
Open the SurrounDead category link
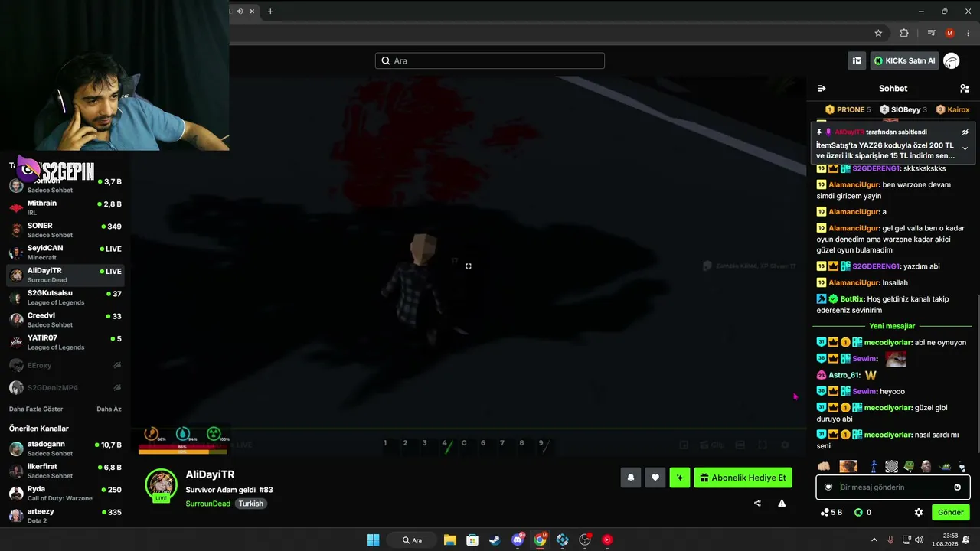[x=207, y=504]
